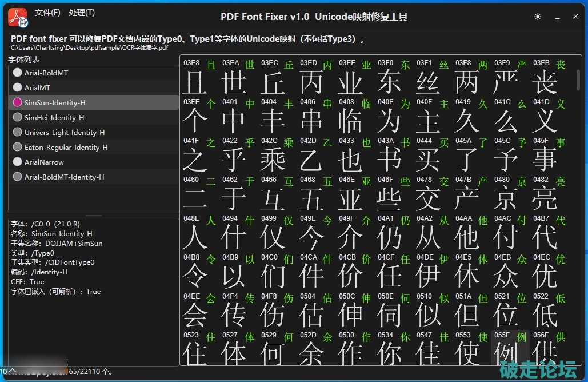Click glyph cell 03EA 世
The image size is (588, 382).
[239, 76]
